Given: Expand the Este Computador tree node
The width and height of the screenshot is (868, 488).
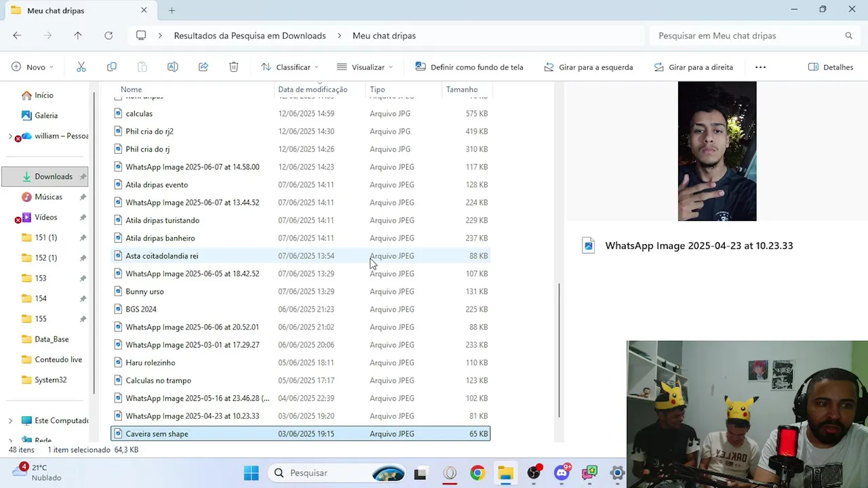Looking at the screenshot, I should pyautogui.click(x=9, y=421).
